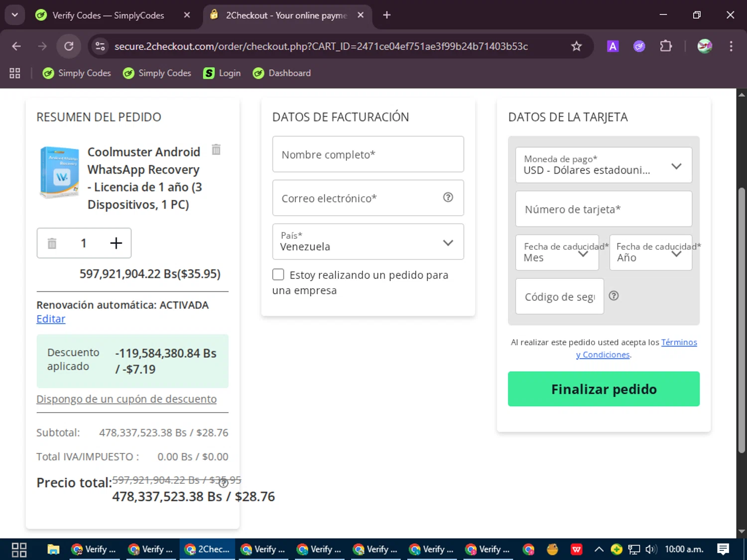Click the Editar auto-renewal link
Screen dimensions: 747x560
[x=51, y=319]
